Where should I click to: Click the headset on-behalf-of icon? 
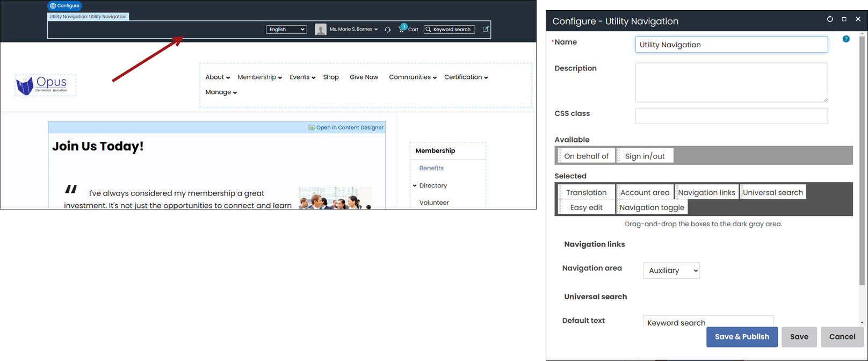(x=387, y=30)
